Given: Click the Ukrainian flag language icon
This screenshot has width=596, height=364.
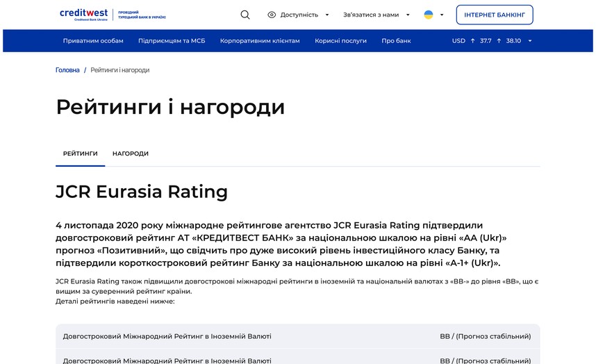Looking at the screenshot, I should tap(429, 15).
